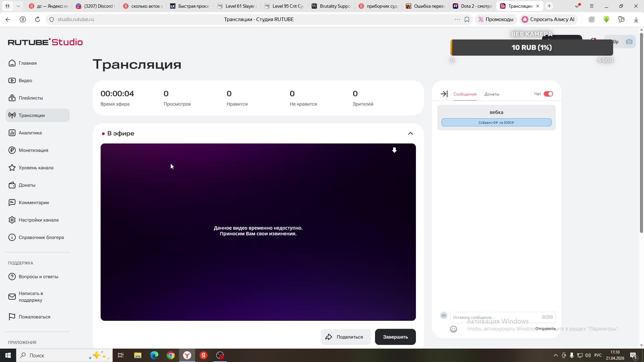Open the Монетизация page

33,150
